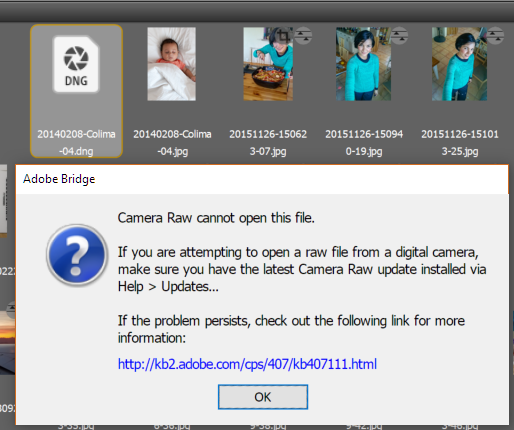Select the sunset thumbnail at the left edge
Viewport: 514px width, 430px height.
click(x=7, y=343)
